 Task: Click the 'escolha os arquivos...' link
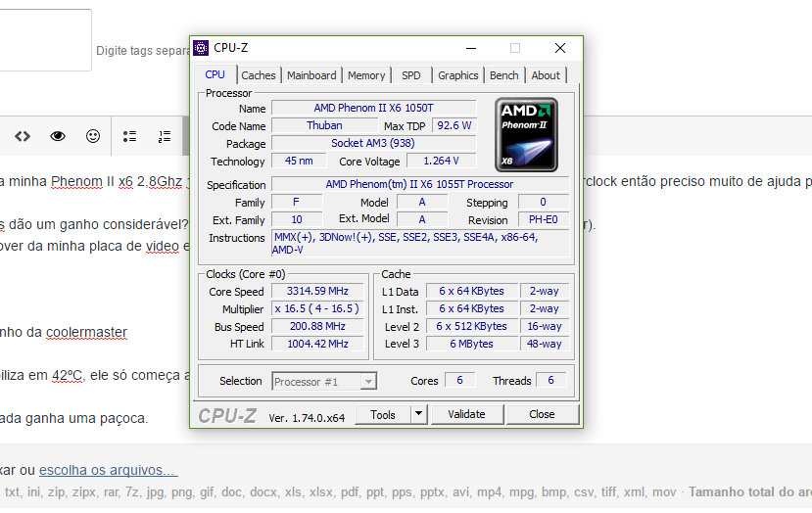[x=108, y=470]
